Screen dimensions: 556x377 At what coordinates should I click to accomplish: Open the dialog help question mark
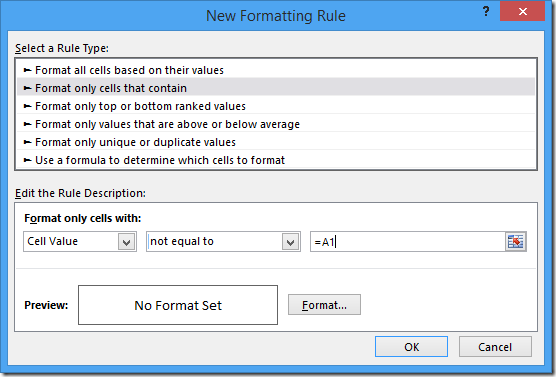tap(486, 12)
